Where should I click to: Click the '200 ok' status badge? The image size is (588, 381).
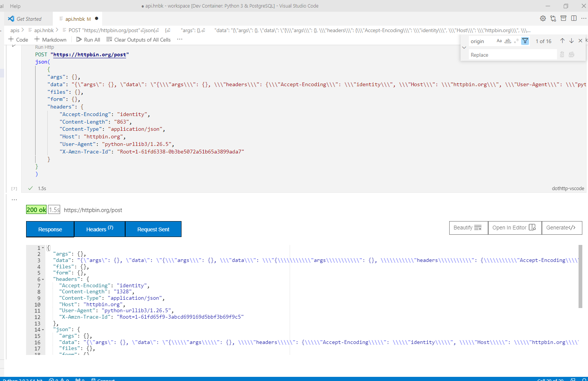36,210
